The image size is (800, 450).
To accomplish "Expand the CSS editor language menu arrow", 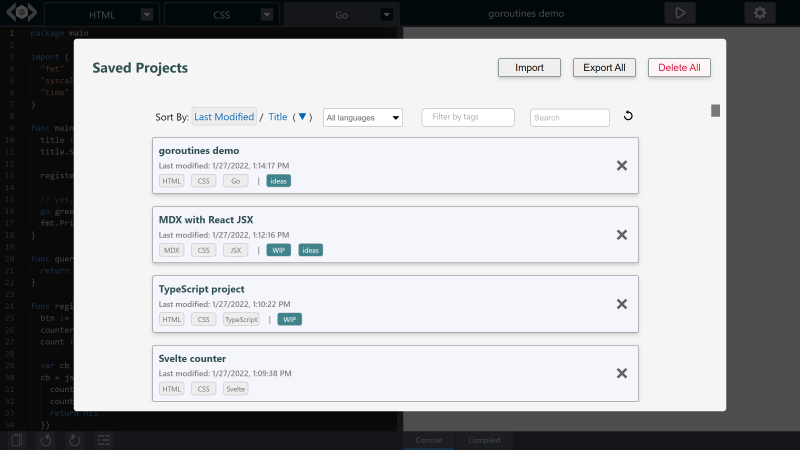I will pyautogui.click(x=265, y=15).
